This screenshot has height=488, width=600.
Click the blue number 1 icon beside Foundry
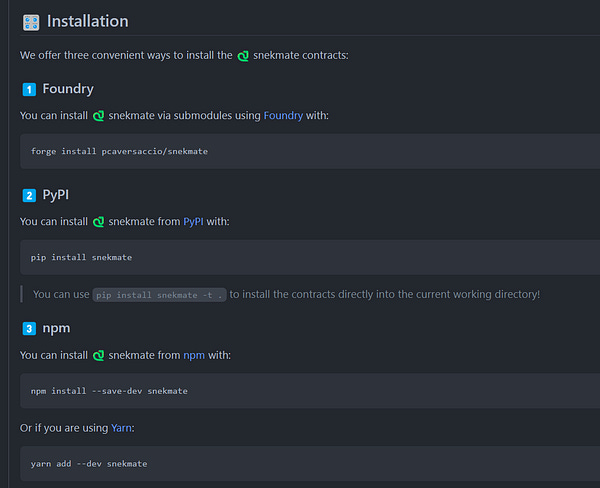[x=29, y=90]
